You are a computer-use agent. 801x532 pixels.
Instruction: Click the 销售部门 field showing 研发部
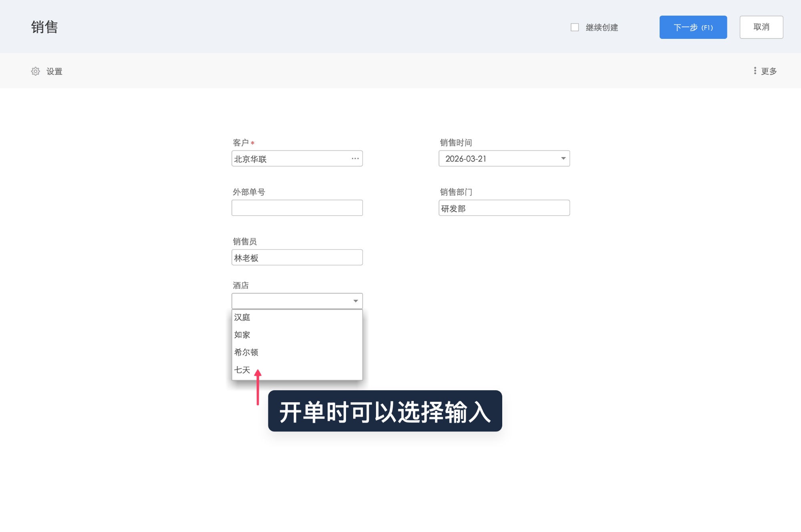pos(504,208)
